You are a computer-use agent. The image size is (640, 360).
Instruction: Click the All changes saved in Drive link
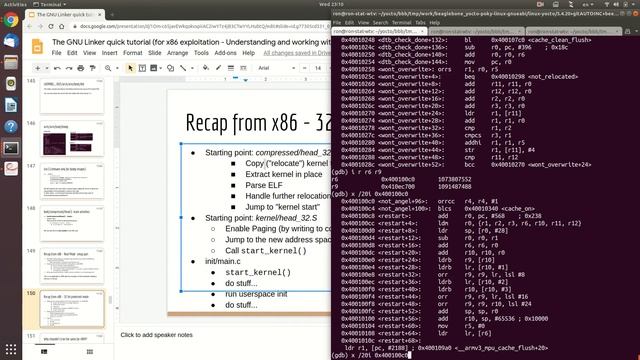tap(297, 53)
